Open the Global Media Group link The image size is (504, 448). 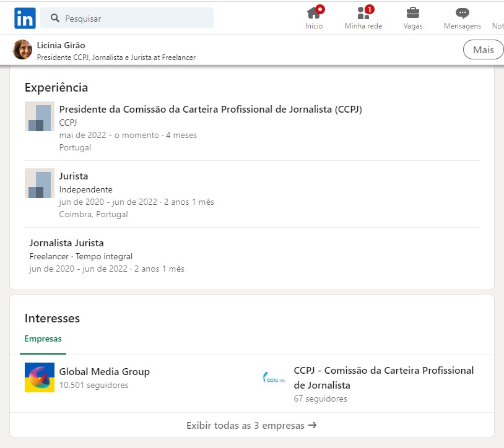tap(104, 372)
